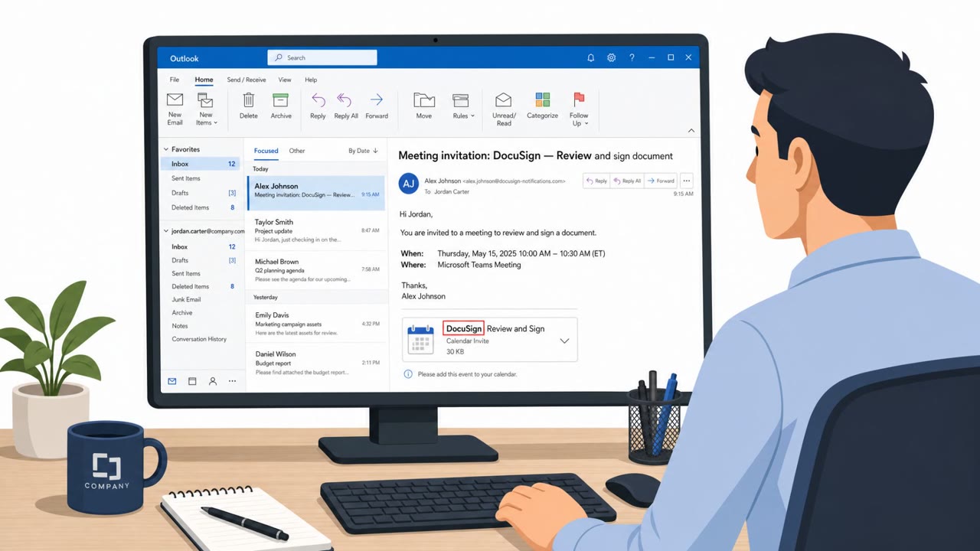Screen dimensions: 980x551
Task: Open Outlook settings gear
Action: click(x=612, y=57)
